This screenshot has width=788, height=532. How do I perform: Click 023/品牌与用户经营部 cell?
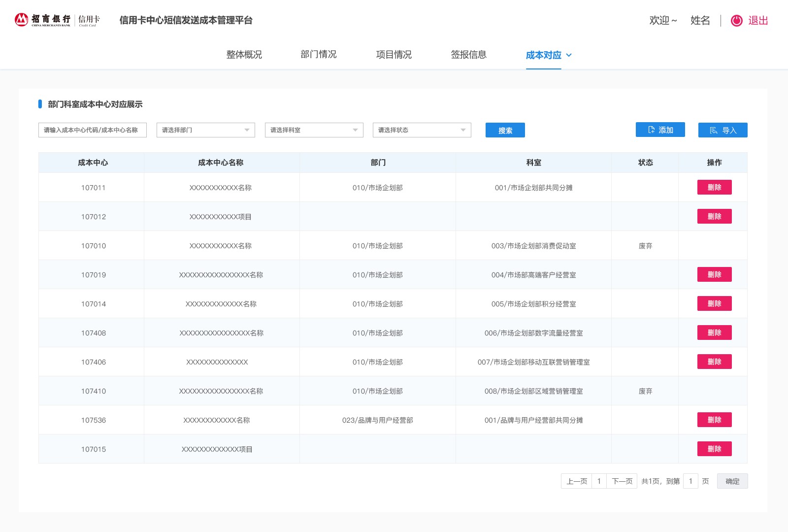pyautogui.click(x=378, y=420)
